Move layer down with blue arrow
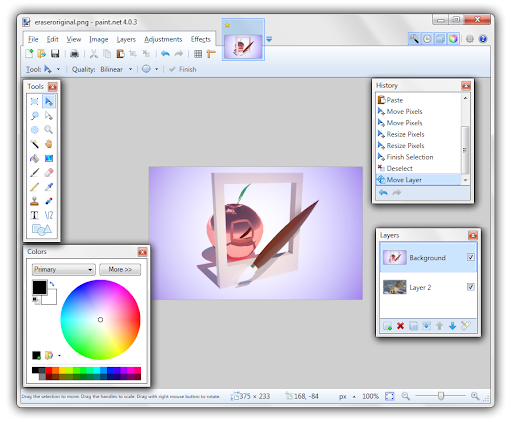Image resolution: width=512 pixels, height=422 pixels. 452,326
